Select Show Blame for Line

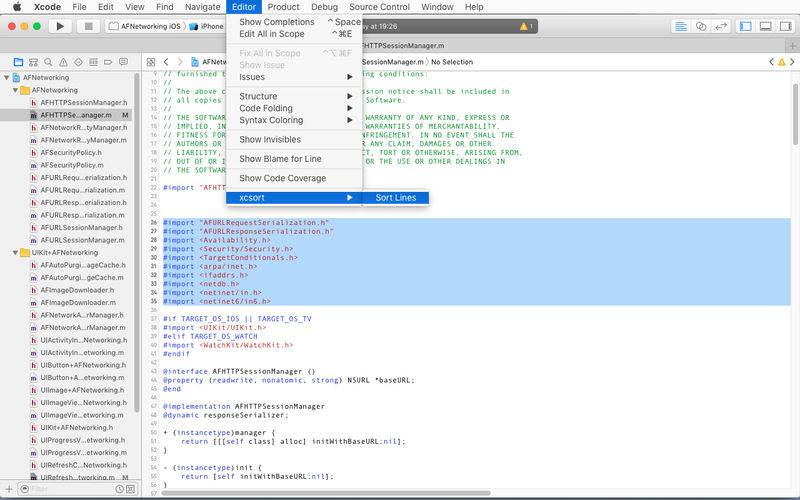[x=294, y=159]
